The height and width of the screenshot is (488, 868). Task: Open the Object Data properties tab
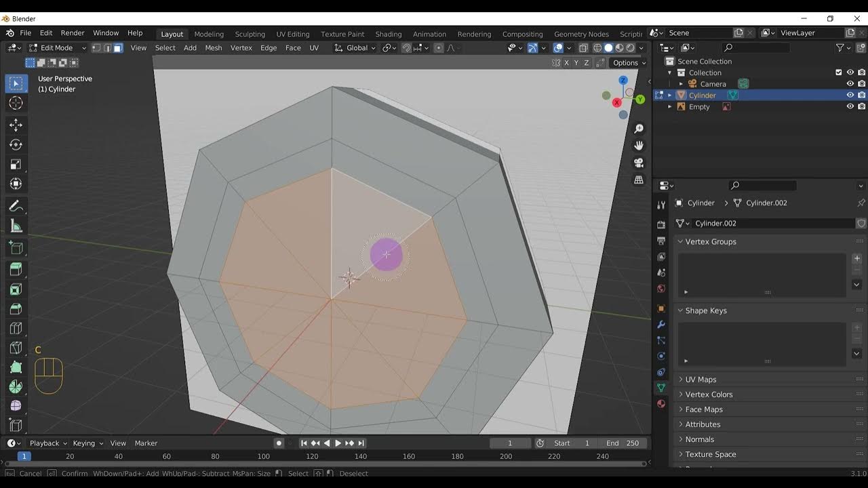[x=661, y=388]
